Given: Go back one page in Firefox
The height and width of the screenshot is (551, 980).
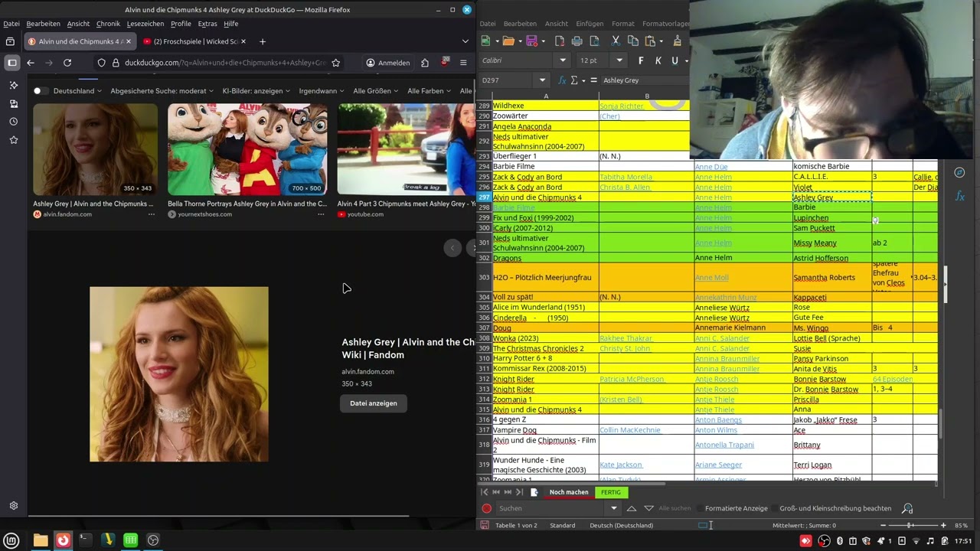Looking at the screenshot, I should (x=31, y=63).
